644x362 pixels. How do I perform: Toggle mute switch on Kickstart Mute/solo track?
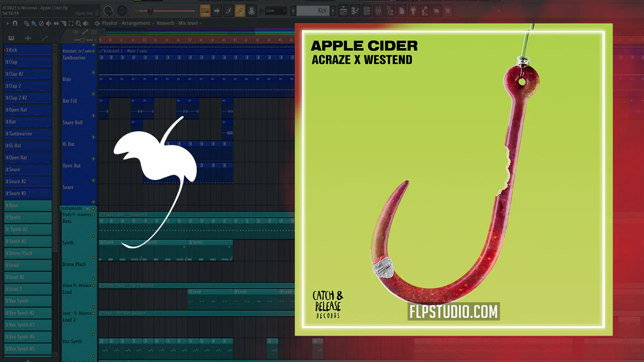(93, 51)
